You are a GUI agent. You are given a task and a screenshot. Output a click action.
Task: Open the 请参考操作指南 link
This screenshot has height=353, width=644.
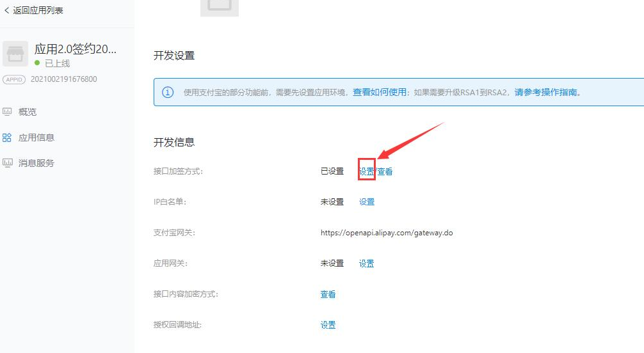click(x=546, y=92)
